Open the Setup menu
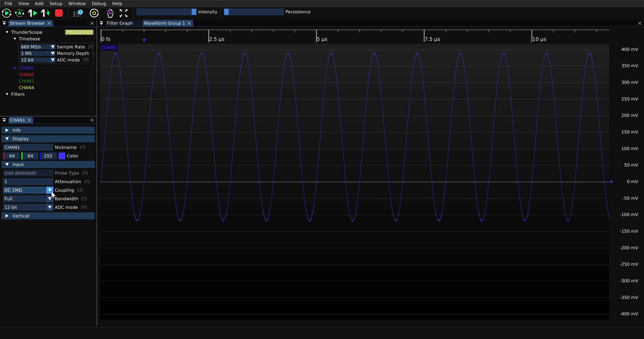The height and width of the screenshot is (339, 644). pos(56,4)
